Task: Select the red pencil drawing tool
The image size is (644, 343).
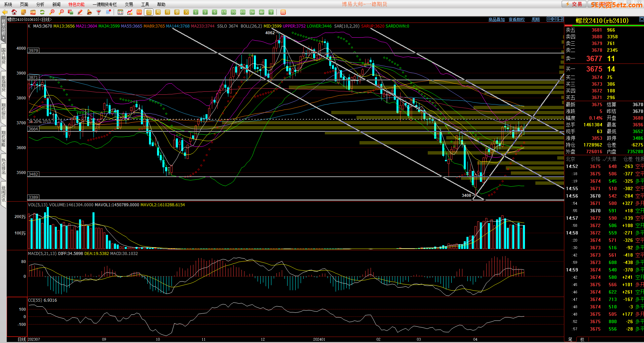Action: [80, 12]
